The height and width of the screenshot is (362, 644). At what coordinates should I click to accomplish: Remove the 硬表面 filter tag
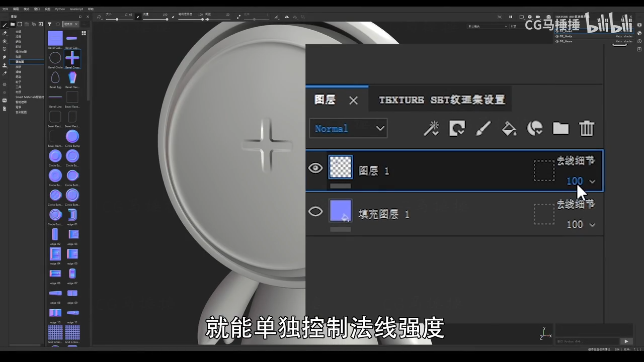(x=76, y=24)
